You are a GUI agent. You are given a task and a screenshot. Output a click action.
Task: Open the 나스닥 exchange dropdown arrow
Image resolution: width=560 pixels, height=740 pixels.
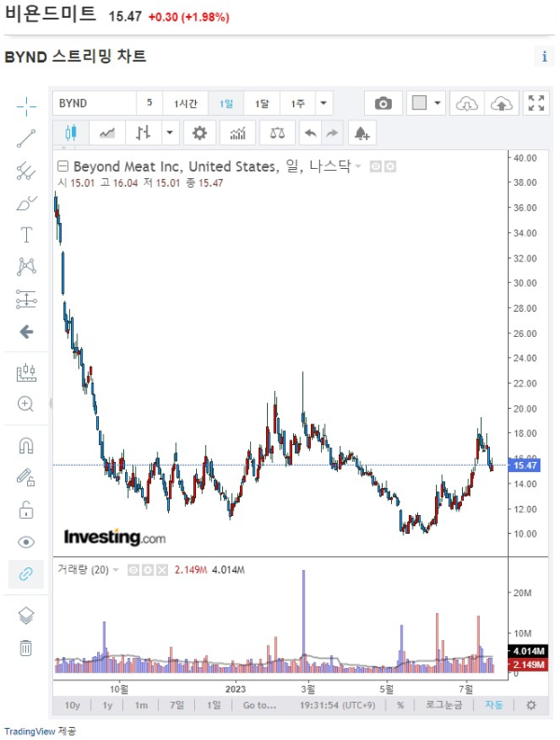[x=357, y=166]
